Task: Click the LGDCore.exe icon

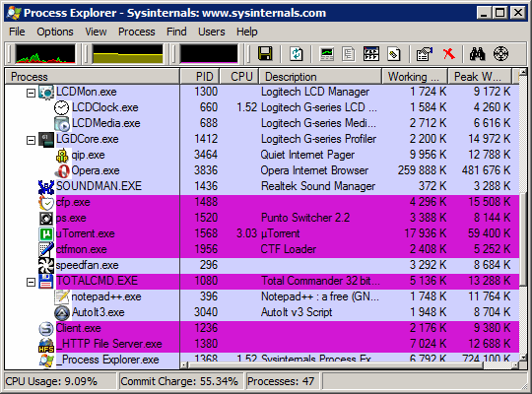Action: tap(46, 140)
